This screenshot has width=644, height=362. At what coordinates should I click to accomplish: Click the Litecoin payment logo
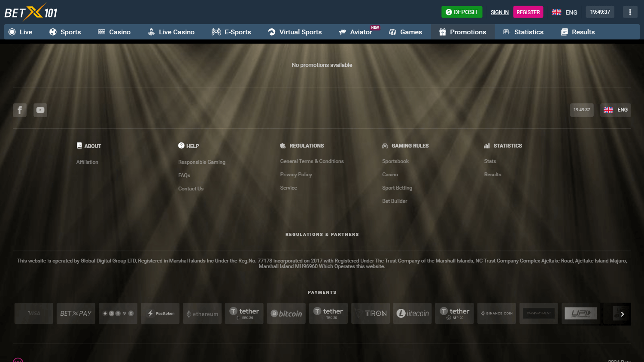coord(413,314)
